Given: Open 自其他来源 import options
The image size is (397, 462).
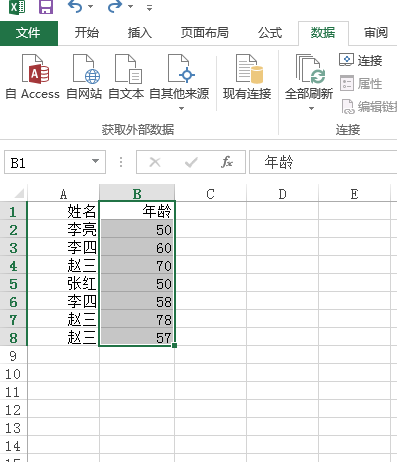Looking at the screenshot, I should pyautogui.click(x=179, y=82).
